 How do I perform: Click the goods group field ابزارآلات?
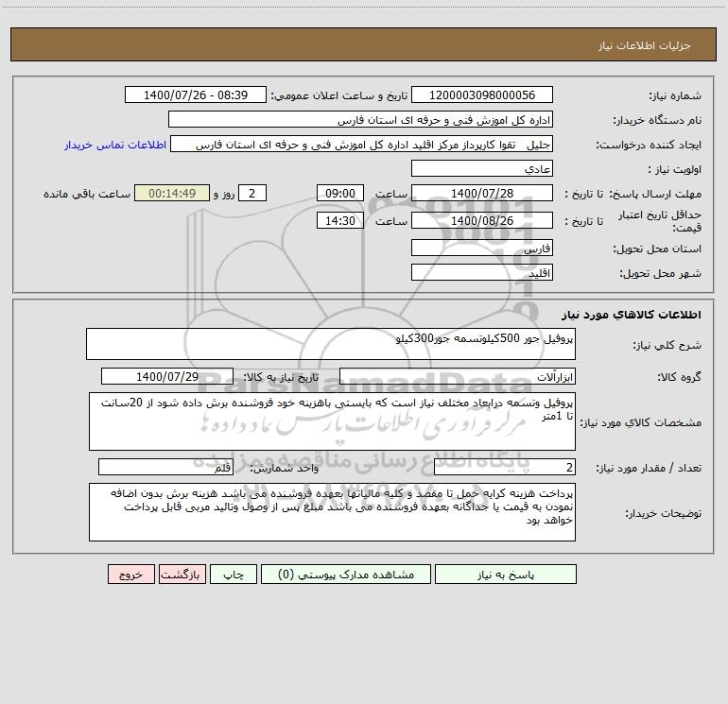tap(458, 376)
